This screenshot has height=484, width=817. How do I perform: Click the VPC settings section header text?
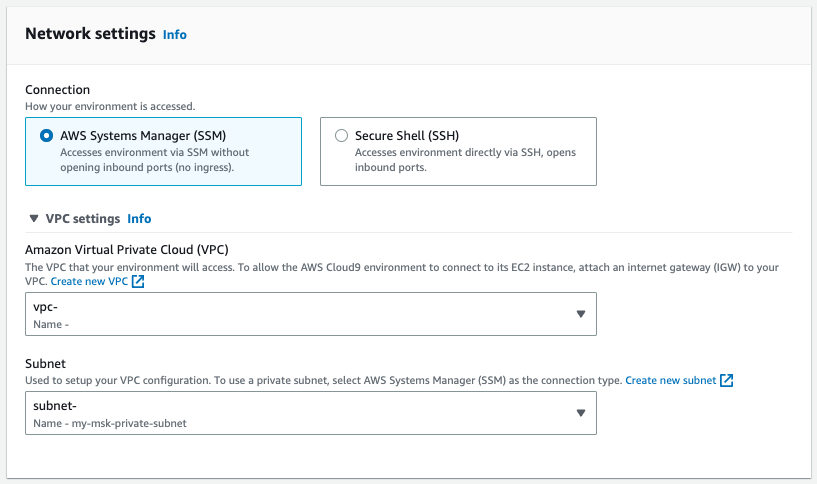pos(83,219)
